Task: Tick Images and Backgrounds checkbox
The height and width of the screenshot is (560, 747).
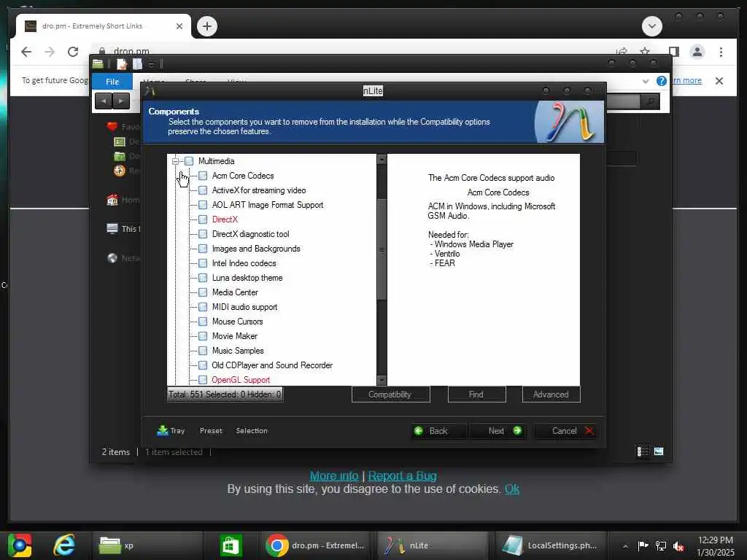Action: 203,249
